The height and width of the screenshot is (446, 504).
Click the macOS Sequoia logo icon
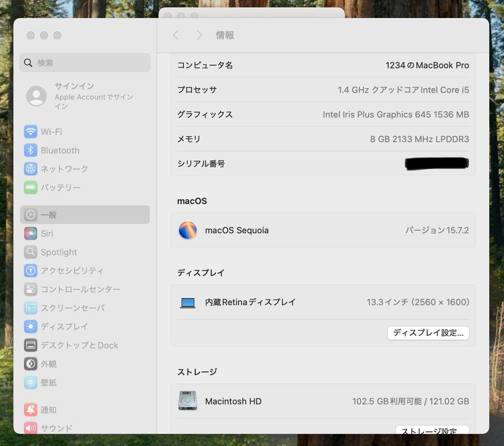(x=188, y=230)
